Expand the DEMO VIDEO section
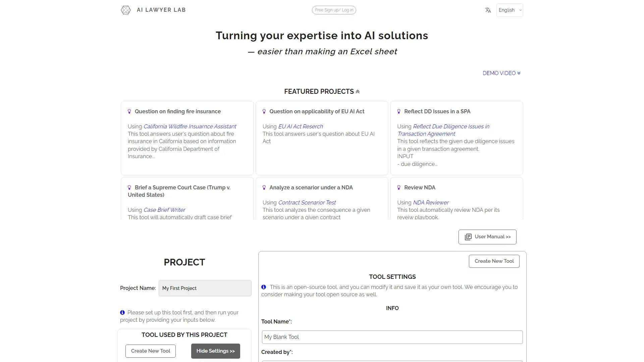Screen dimensions: 644x362 pos(501,73)
